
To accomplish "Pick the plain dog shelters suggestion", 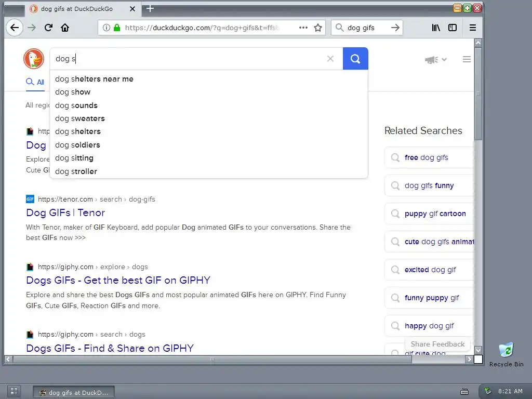I will pyautogui.click(x=209, y=131).
